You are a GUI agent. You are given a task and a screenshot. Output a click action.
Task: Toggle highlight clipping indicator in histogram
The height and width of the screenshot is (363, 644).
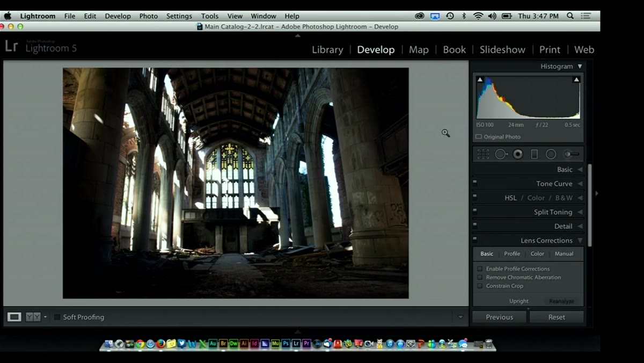[576, 79]
